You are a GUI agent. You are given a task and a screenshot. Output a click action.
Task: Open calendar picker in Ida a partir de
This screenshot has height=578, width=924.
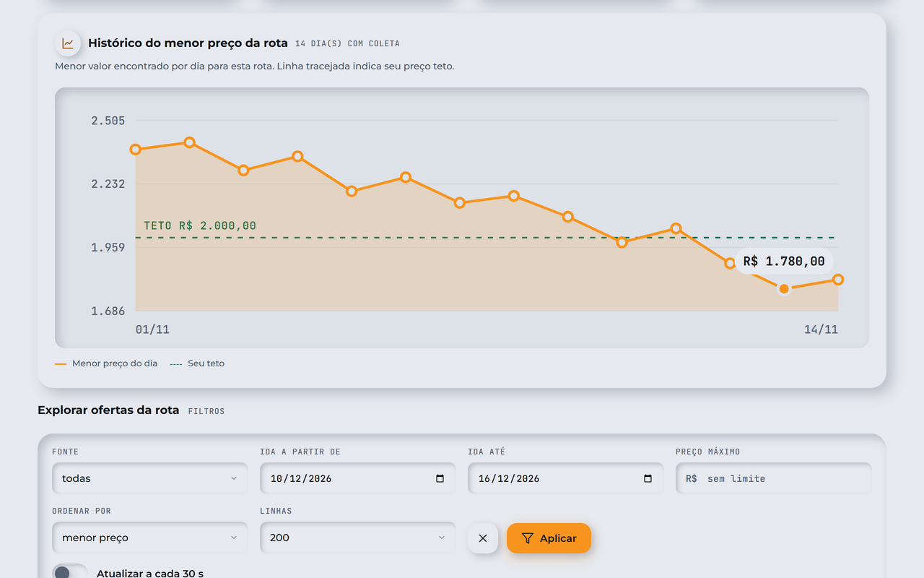click(x=440, y=478)
